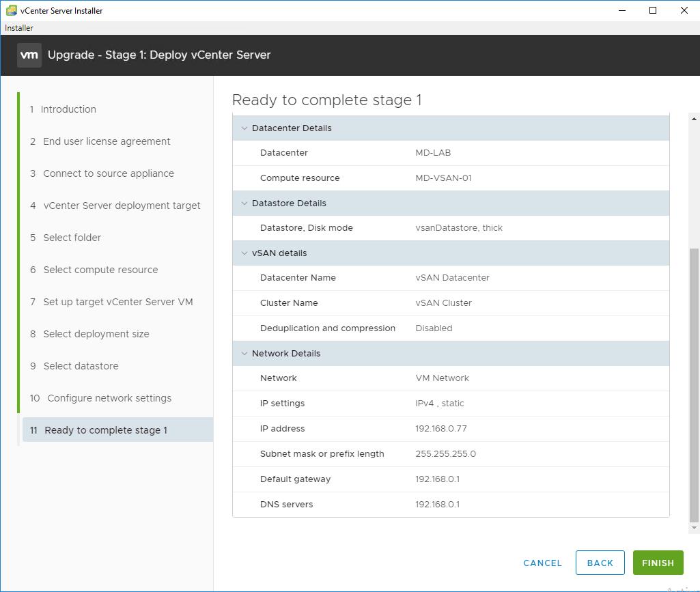The width and height of the screenshot is (700, 592).
Task: Click the FINISH button
Action: coord(658,563)
